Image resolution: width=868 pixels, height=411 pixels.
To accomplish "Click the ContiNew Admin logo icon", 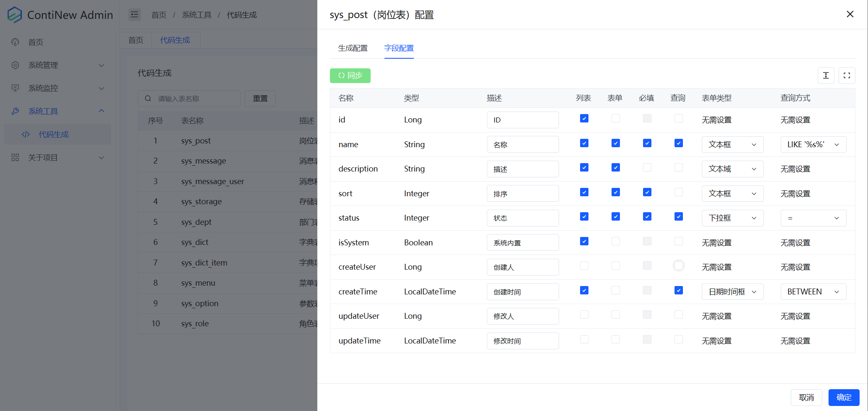I will tap(15, 15).
